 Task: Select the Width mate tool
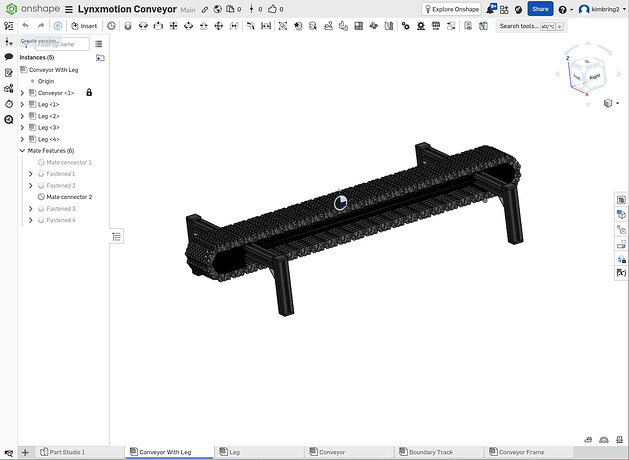[x=266, y=26]
